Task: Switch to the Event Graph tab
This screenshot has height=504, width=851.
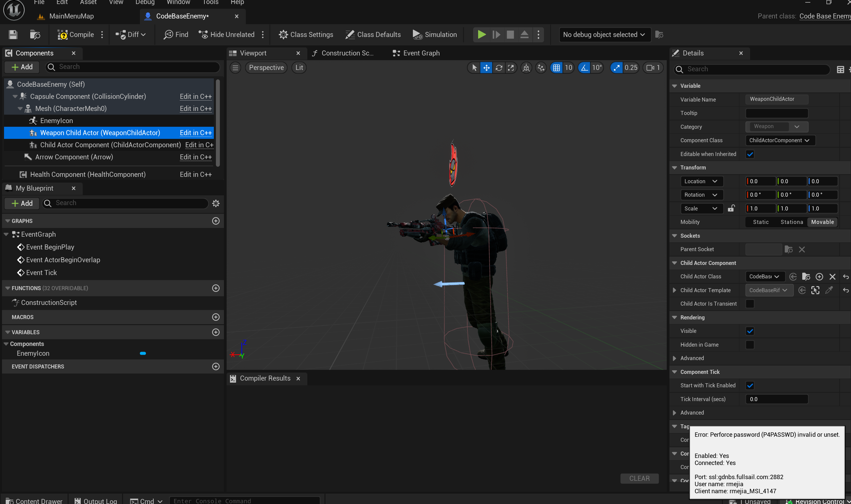Action: (416, 53)
